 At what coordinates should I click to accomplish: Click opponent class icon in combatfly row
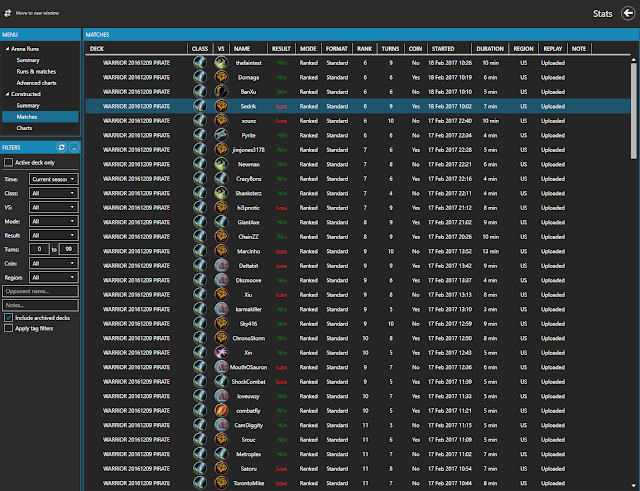pos(221,411)
